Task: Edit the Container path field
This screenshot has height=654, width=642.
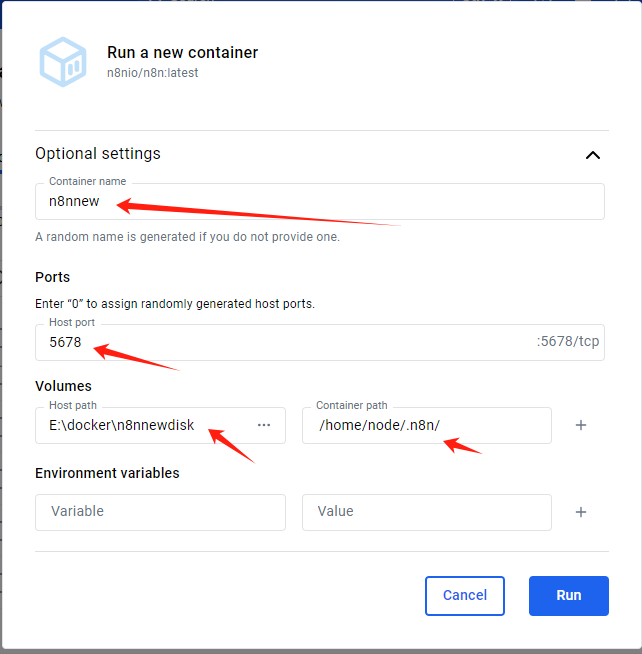Action: pos(427,425)
